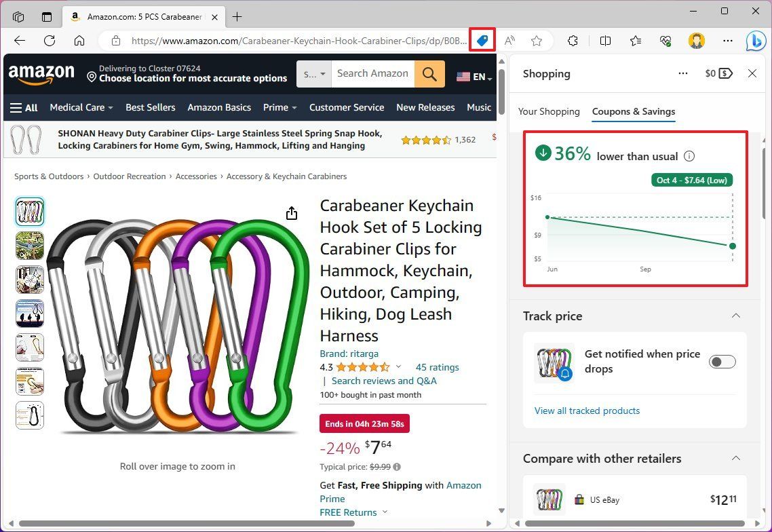Switch to the Your Shopping tab
The height and width of the screenshot is (532, 772).
[x=549, y=111]
